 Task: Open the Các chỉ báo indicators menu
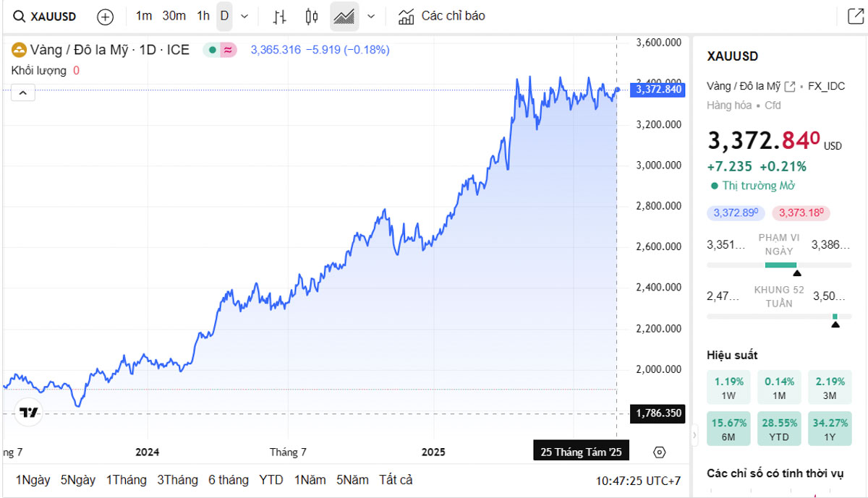(x=442, y=16)
